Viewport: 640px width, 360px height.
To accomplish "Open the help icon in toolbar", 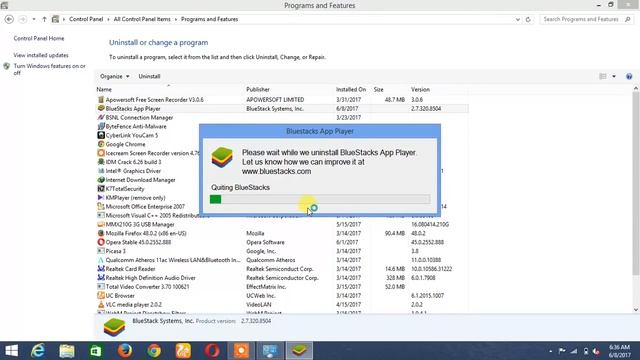I will coord(629,76).
